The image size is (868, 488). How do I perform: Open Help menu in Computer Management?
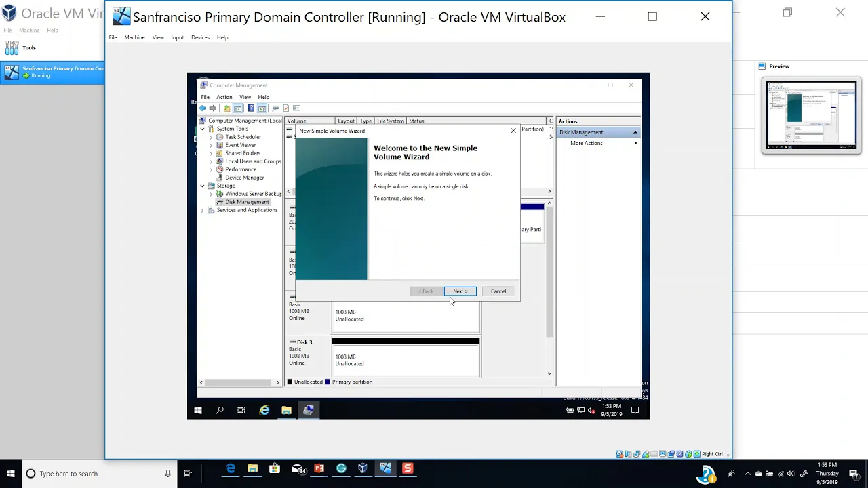(x=263, y=97)
